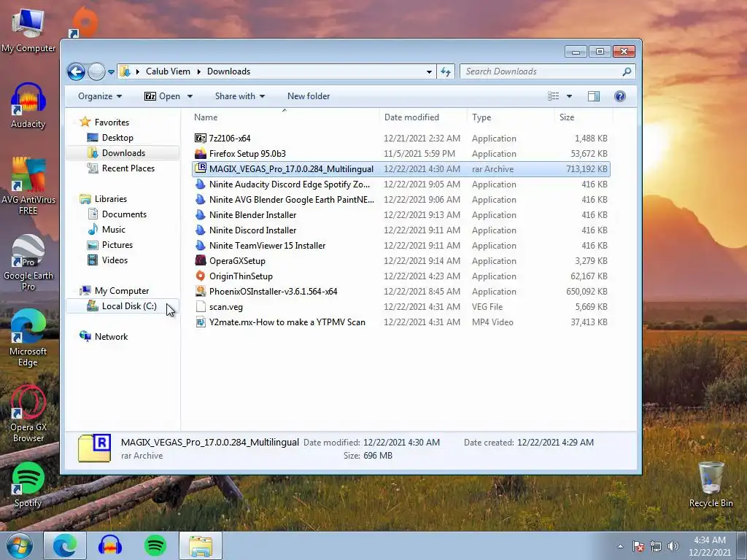The height and width of the screenshot is (560, 747).
Task: Click the Forward navigation arrow
Action: pos(97,72)
